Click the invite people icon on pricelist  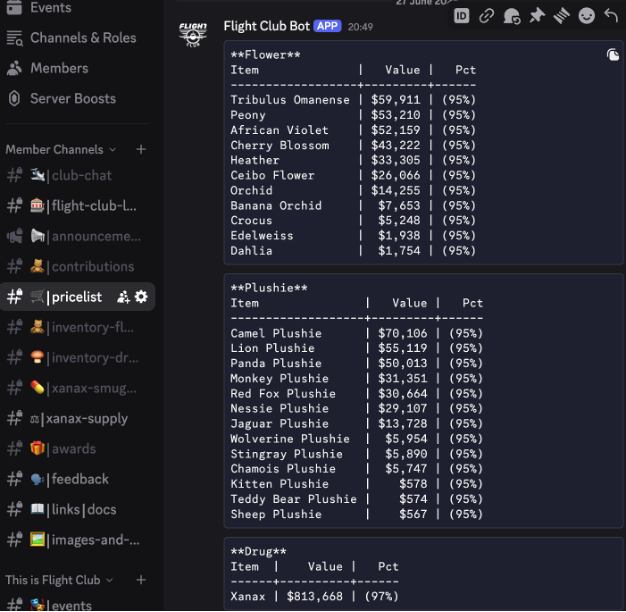(x=124, y=297)
